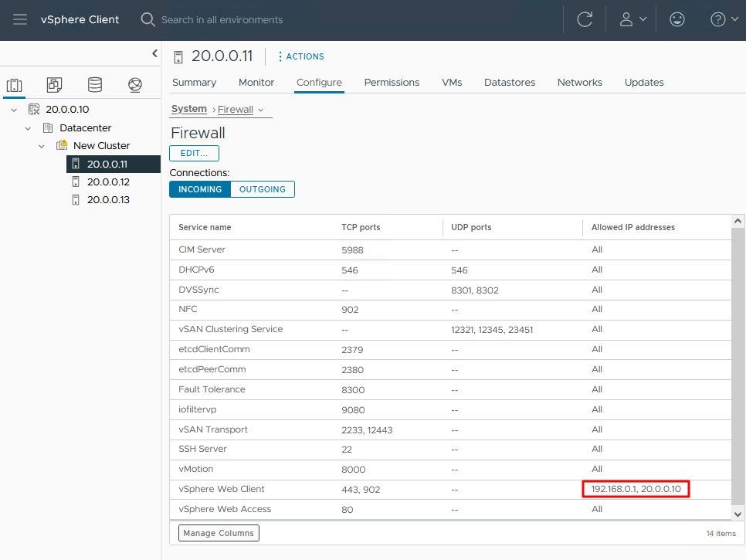Collapse the navigation sidebar panel
The width and height of the screenshot is (746, 560).
pos(154,53)
